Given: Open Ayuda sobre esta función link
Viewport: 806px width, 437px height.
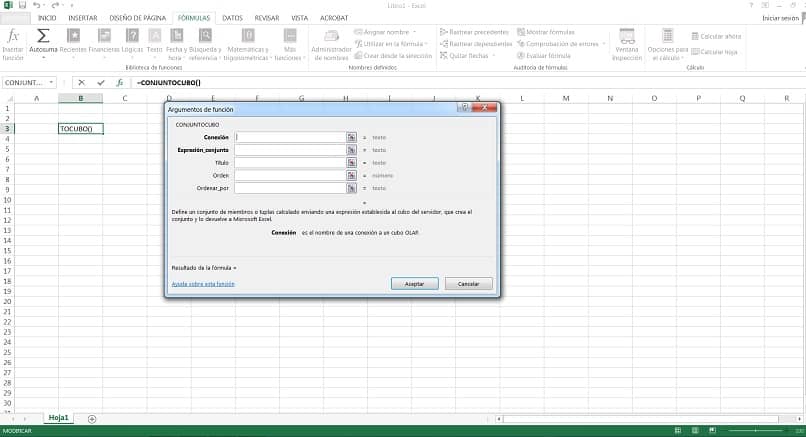Looking at the screenshot, I should tap(203, 284).
